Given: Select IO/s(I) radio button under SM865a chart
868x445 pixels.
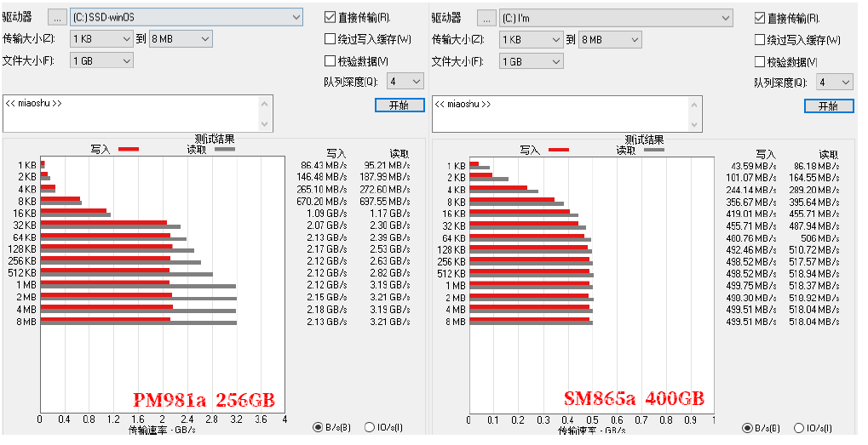Looking at the screenshot, I should pyautogui.click(x=799, y=428).
